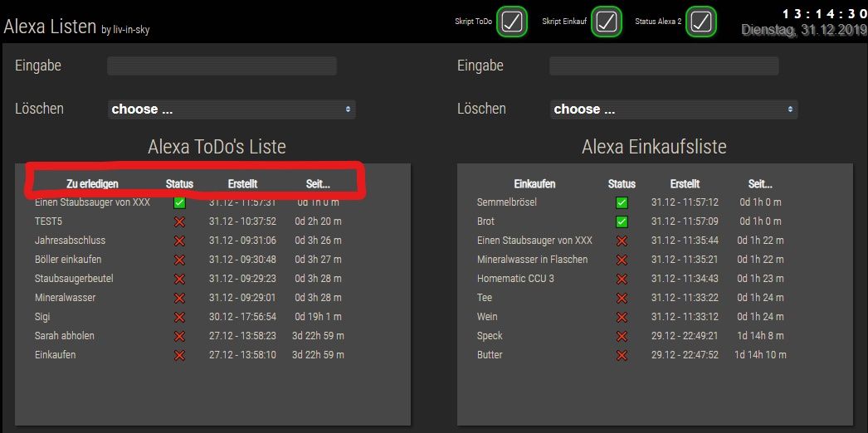This screenshot has height=433, width=868.
Task: Toggle the Status Alexa 2 checkbox
Action: coord(701,22)
